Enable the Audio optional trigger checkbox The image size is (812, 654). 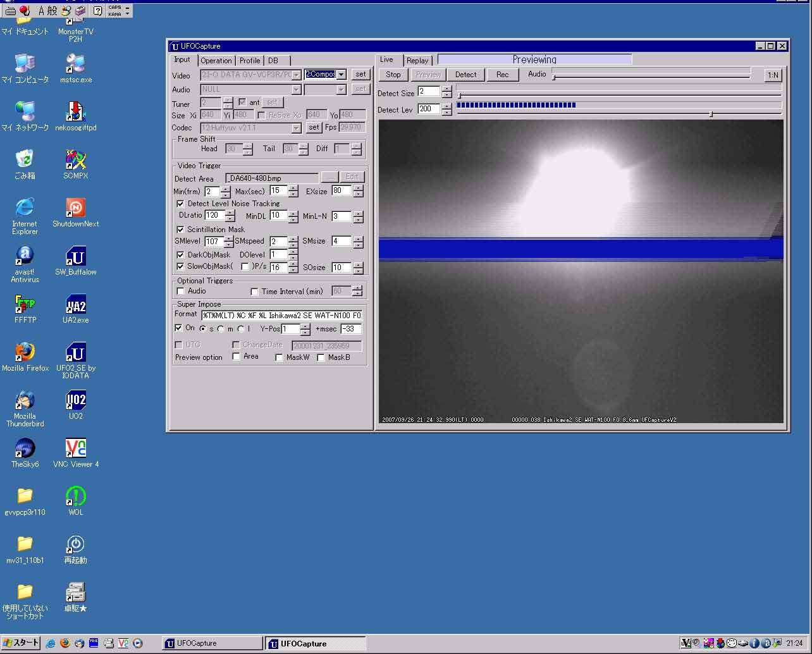(x=181, y=291)
